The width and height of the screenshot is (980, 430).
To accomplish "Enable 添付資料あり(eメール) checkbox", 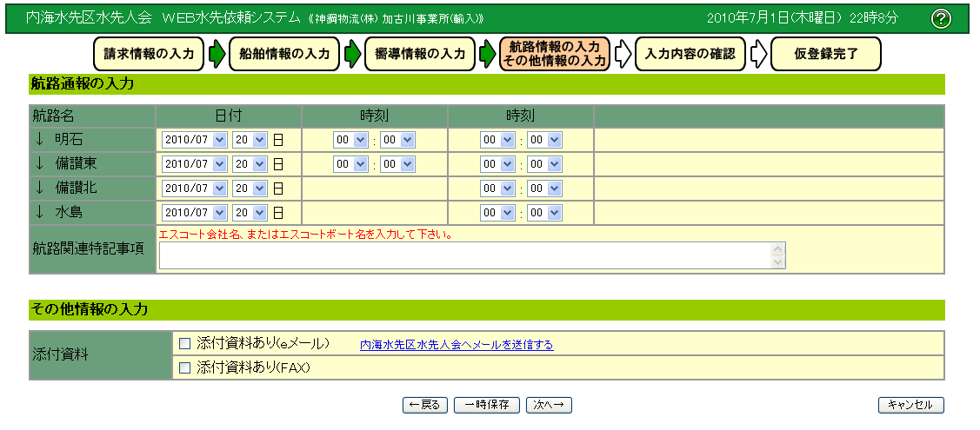I will pos(184,344).
